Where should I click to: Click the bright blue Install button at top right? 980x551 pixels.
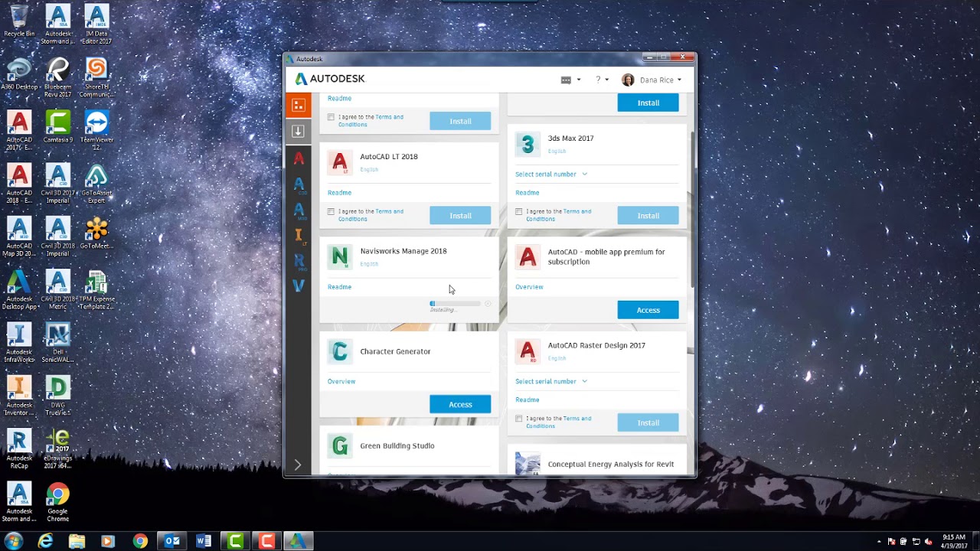click(x=648, y=103)
